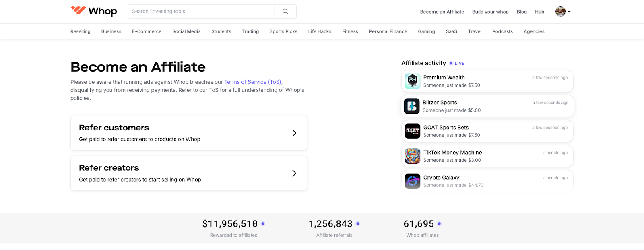
Task: Open the Blitzer Sports app icon
Action: (x=412, y=106)
